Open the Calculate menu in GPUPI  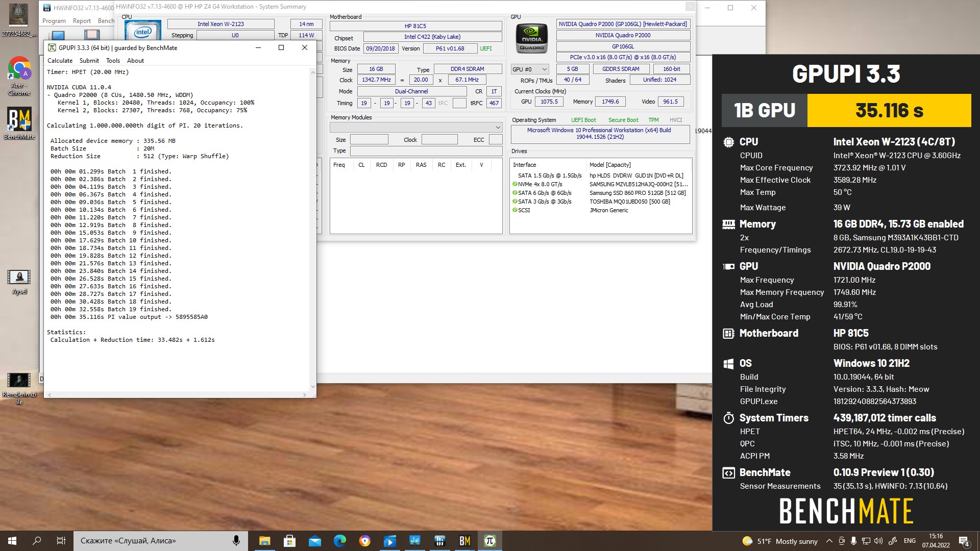[x=60, y=60]
